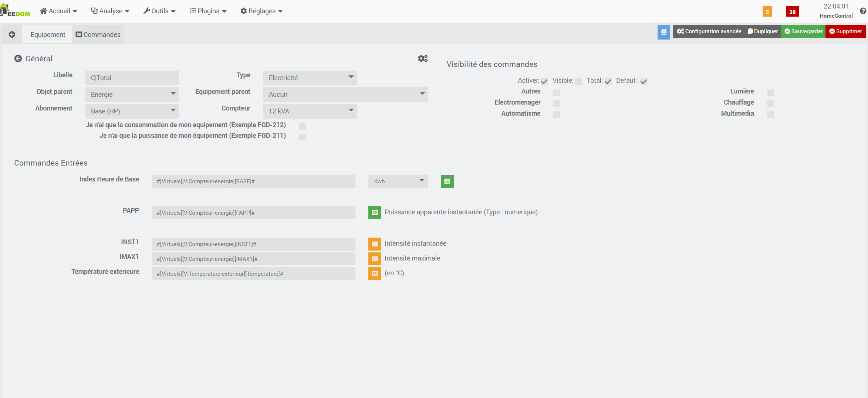Click the orange command picker for Température exterieure

375,274
